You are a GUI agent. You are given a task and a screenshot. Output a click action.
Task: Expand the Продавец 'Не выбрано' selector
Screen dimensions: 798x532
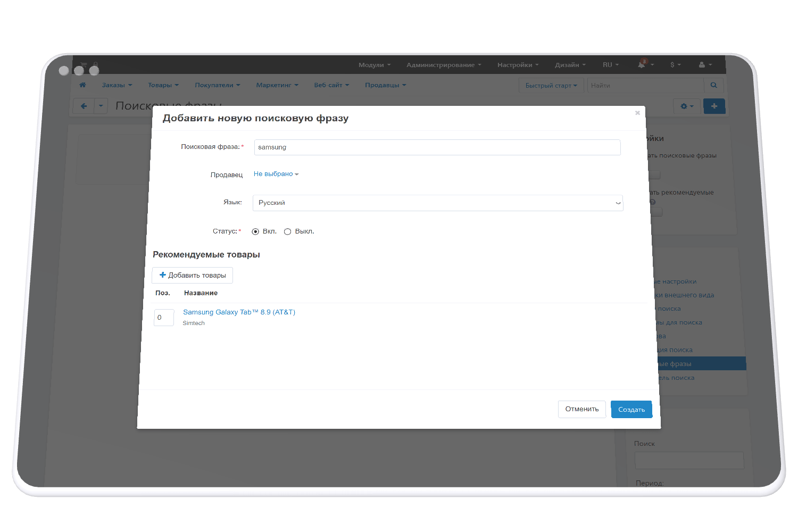pyautogui.click(x=276, y=174)
